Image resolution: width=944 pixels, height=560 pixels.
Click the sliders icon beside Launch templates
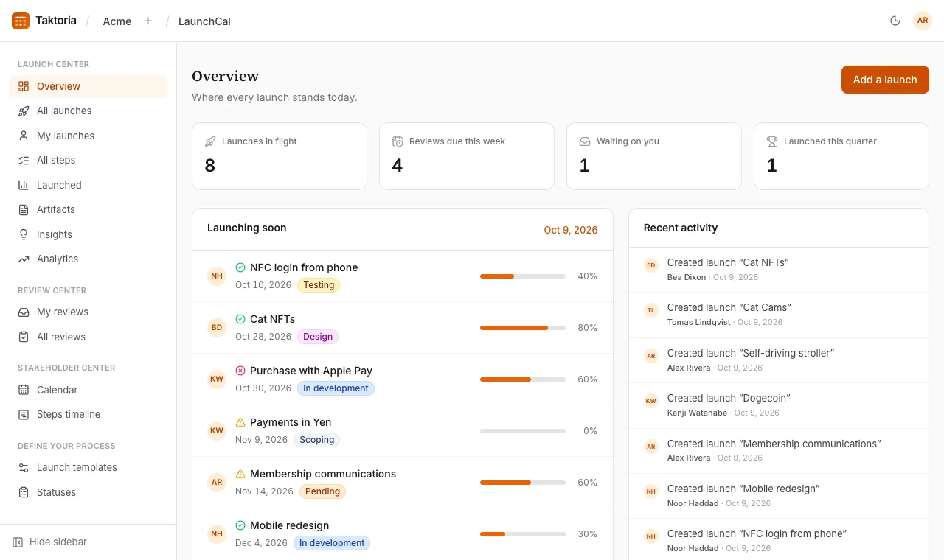tap(24, 467)
